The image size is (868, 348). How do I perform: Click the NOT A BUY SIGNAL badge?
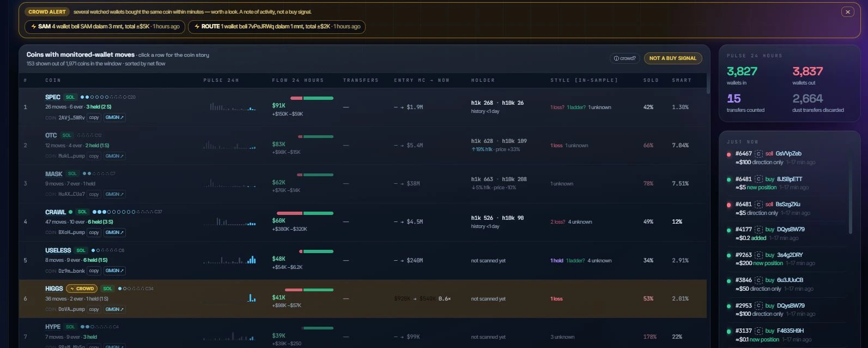[x=673, y=58]
